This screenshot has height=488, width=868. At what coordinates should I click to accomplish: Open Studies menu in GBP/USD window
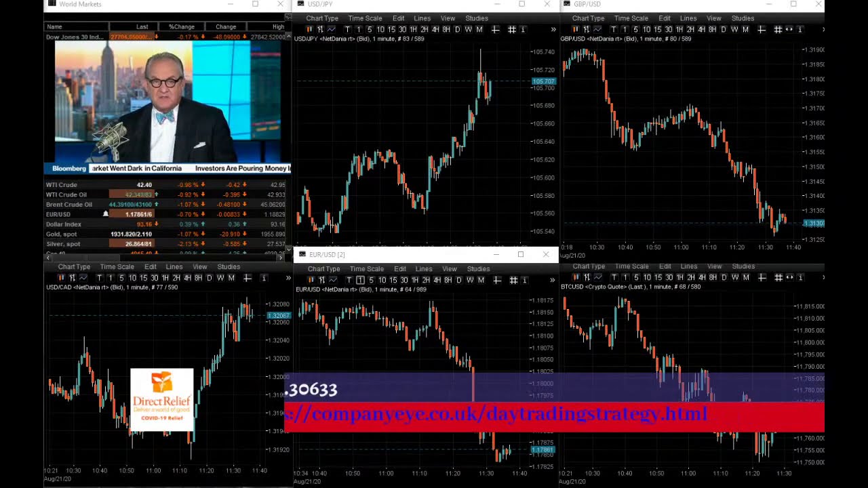pos(743,18)
